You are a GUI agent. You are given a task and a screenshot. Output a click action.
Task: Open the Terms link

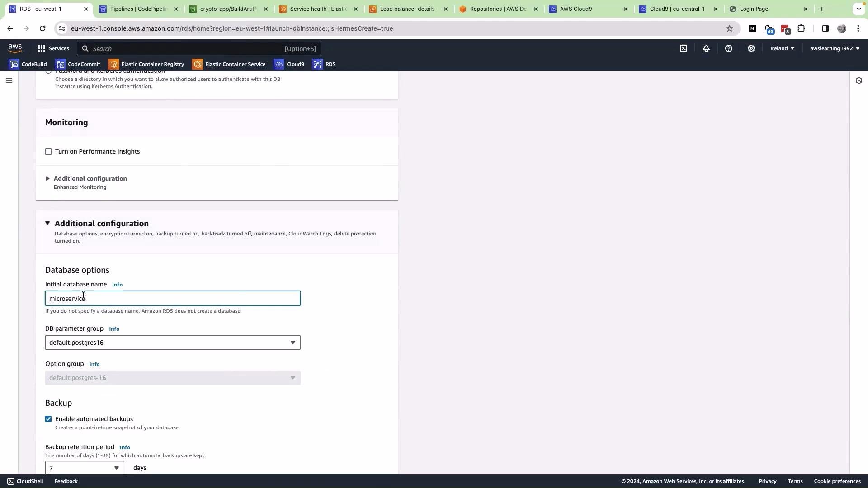click(795, 481)
